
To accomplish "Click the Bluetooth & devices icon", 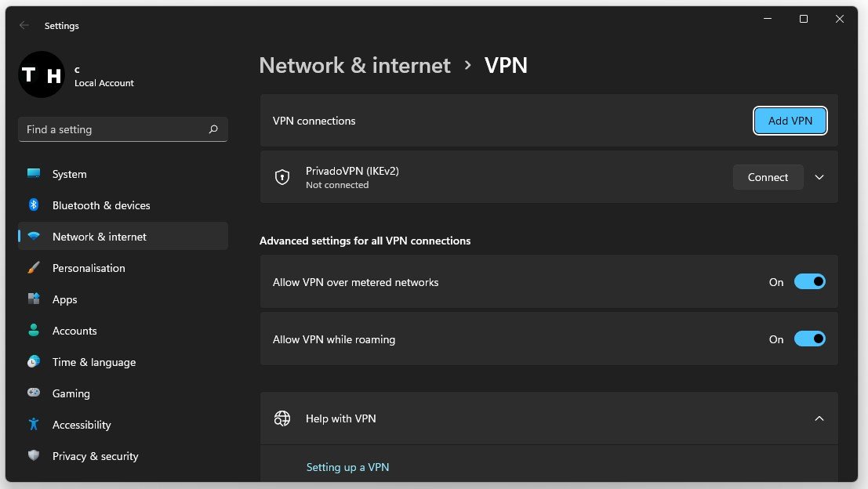I will pyautogui.click(x=34, y=205).
